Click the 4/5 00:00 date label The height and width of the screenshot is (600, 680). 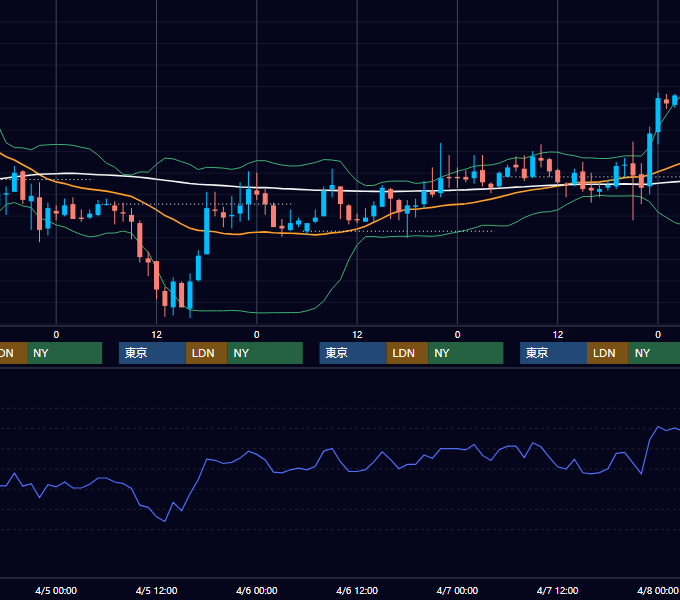click(x=56, y=590)
